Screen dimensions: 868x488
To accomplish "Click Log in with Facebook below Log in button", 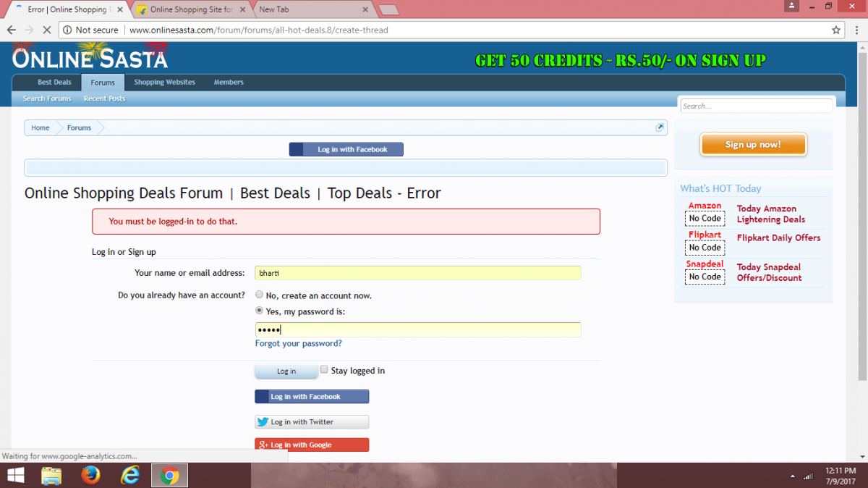I will pyautogui.click(x=312, y=397).
